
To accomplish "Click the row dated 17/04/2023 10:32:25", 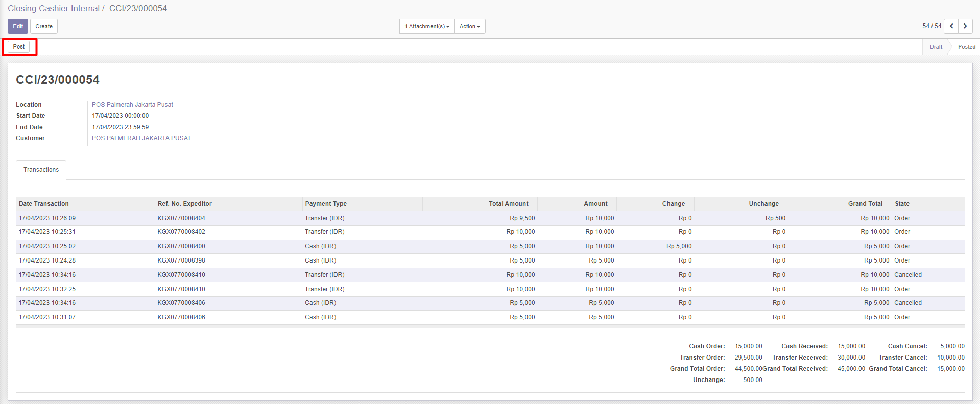I will tap(490, 289).
